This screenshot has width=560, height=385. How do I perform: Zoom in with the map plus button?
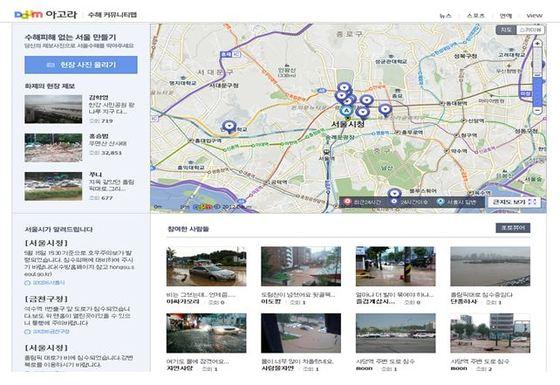tap(538, 44)
